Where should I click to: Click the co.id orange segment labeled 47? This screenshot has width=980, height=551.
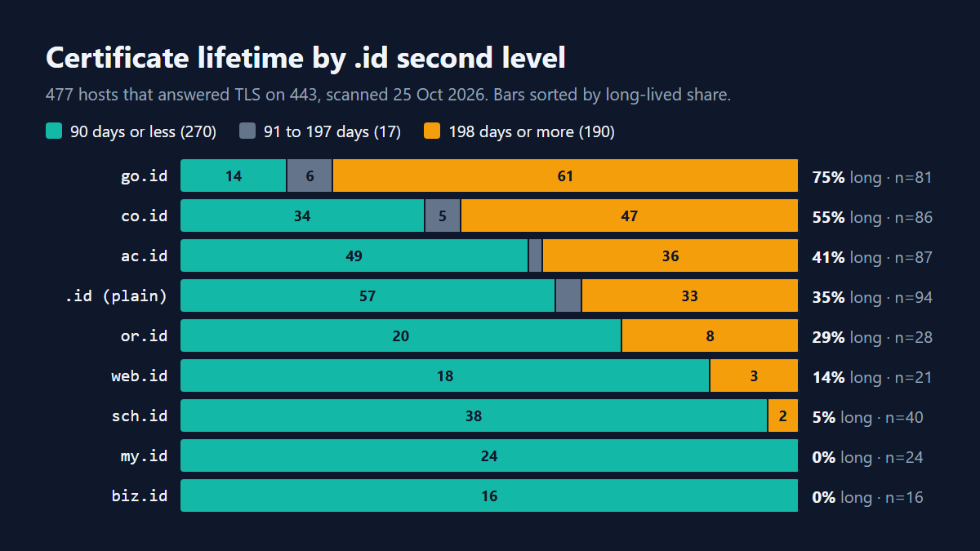click(630, 216)
